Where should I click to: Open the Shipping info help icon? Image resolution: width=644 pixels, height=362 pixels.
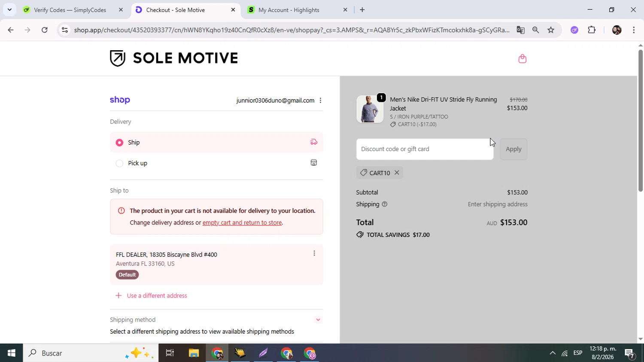(x=385, y=204)
